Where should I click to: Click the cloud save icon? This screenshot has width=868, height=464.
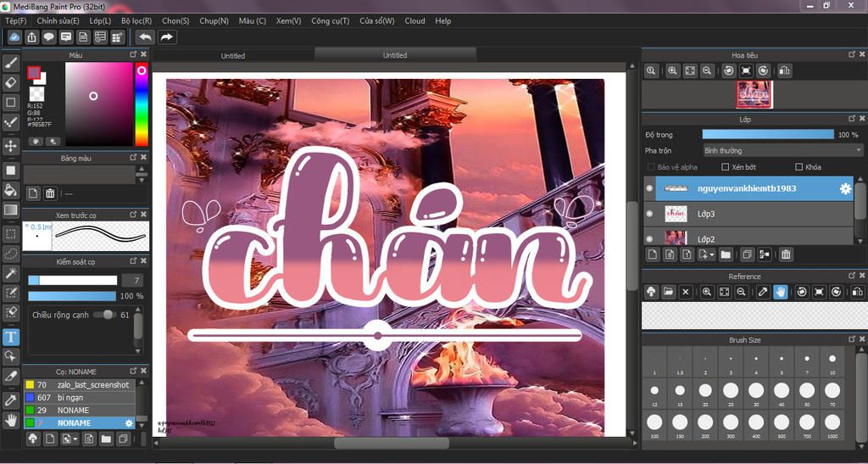[14, 37]
